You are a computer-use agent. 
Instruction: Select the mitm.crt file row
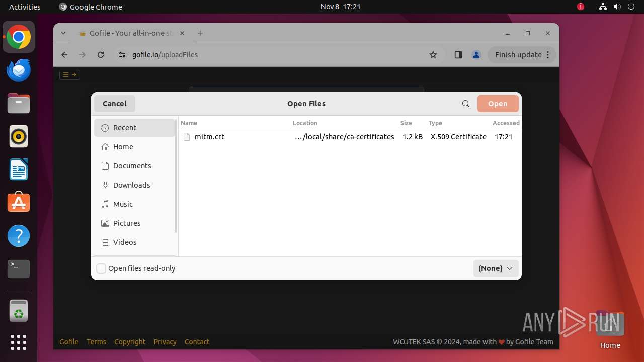tap(350, 137)
